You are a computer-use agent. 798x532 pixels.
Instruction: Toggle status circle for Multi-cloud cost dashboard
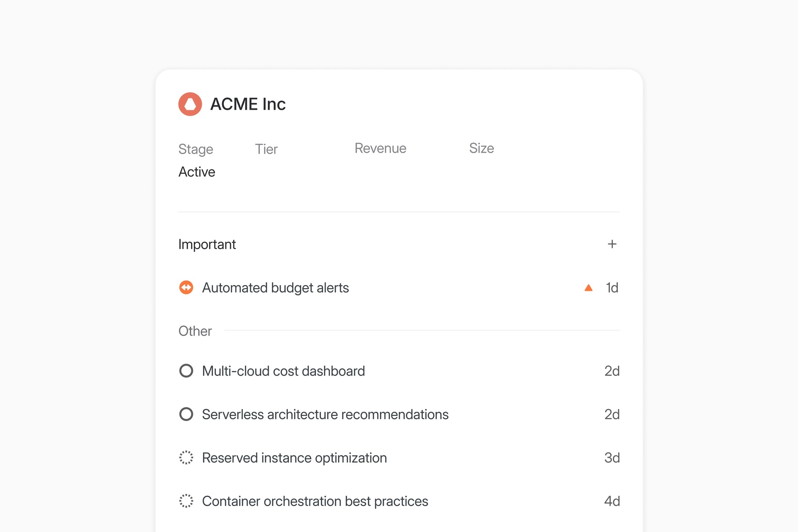point(186,371)
